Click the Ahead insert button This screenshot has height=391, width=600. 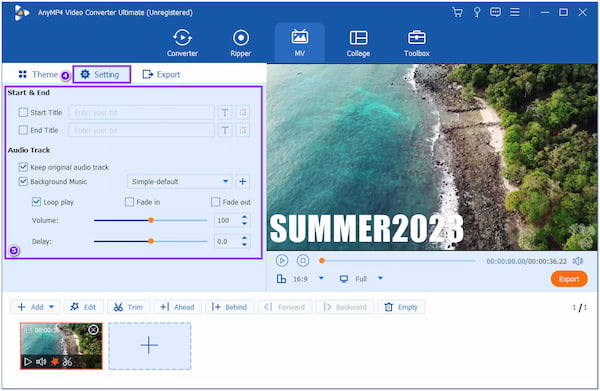click(x=178, y=307)
